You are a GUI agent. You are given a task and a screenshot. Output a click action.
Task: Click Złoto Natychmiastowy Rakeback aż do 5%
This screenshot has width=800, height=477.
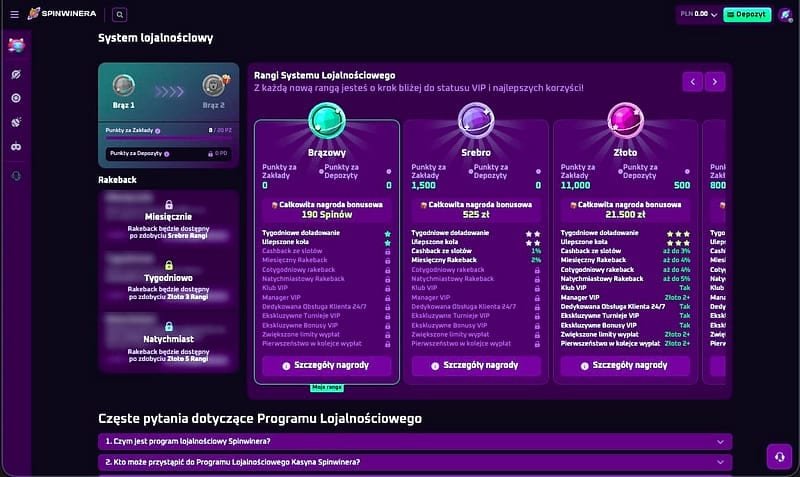(677, 279)
